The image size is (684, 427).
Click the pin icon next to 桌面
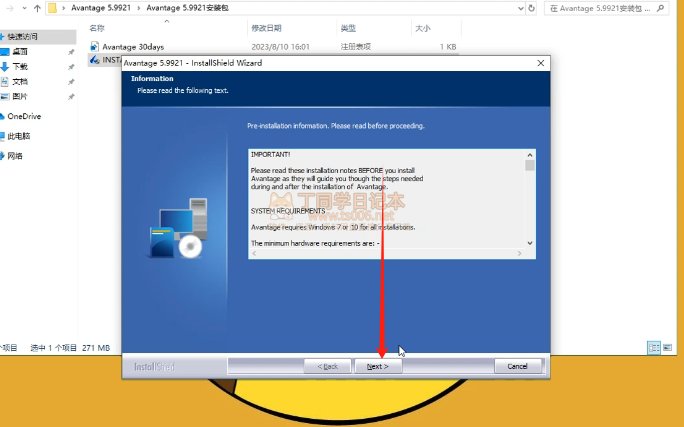(x=71, y=52)
